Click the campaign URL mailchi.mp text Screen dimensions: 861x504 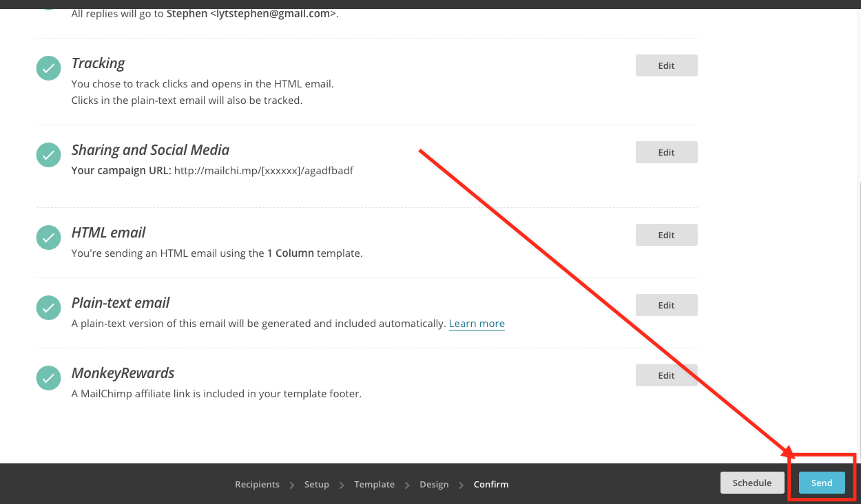[x=264, y=171]
